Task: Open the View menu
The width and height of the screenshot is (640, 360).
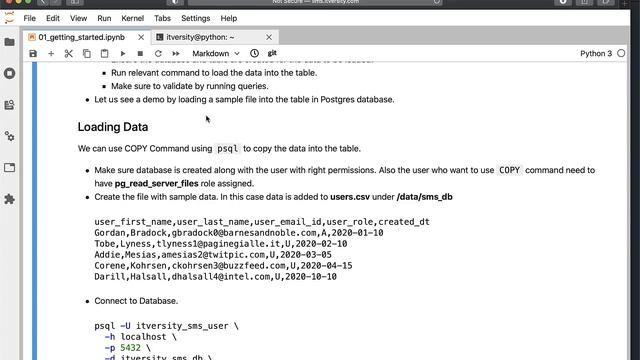Action: [x=78, y=18]
